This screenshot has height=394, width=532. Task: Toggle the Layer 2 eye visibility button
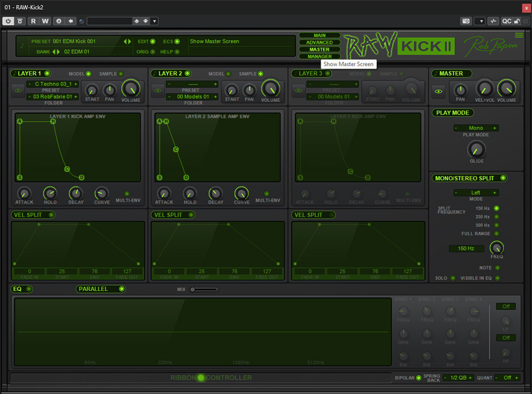tap(158, 91)
